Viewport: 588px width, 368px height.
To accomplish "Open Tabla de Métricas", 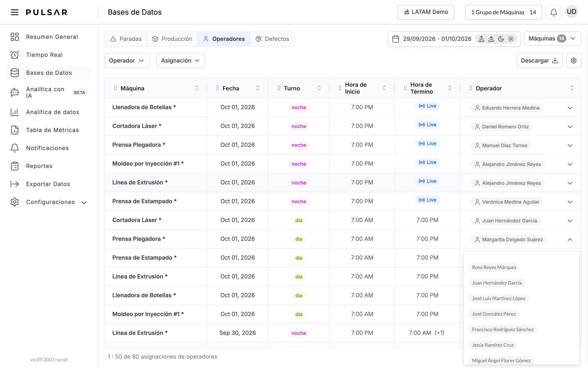I will (x=49, y=130).
